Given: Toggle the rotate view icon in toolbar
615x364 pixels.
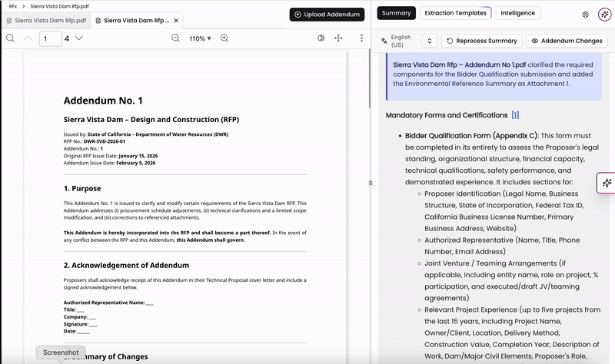Looking at the screenshot, I should pyautogui.click(x=321, y=38).
